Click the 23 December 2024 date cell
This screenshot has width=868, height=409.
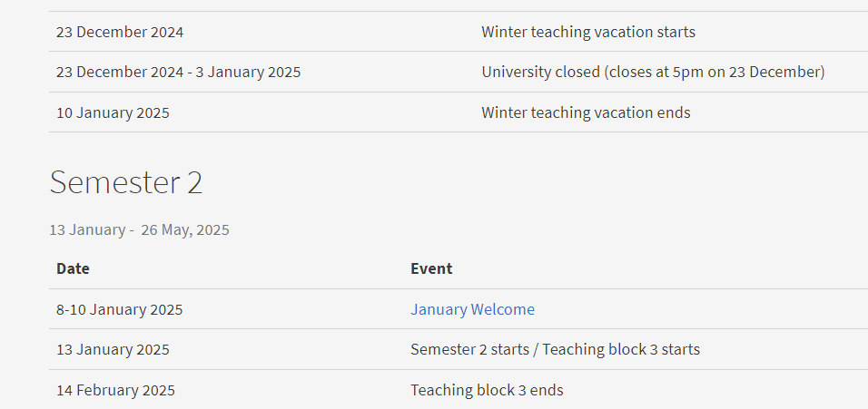pyautogui.click(x=120, y=32)
